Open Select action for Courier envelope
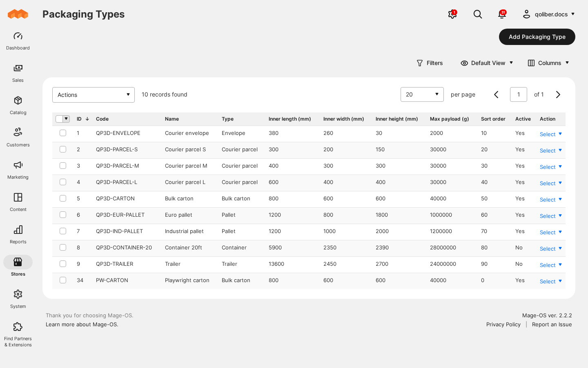This screenshot has width=588, height=368. pos(551,134)
